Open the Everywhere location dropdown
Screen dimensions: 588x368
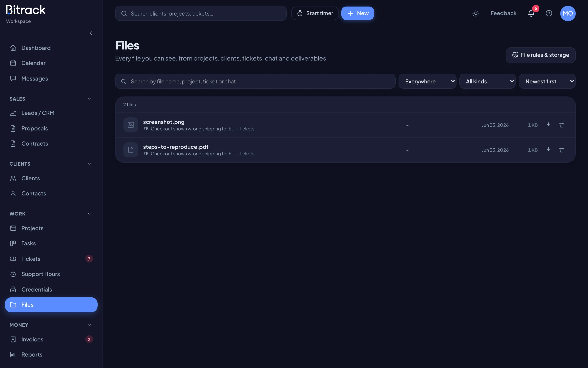[x=427, y=81]
